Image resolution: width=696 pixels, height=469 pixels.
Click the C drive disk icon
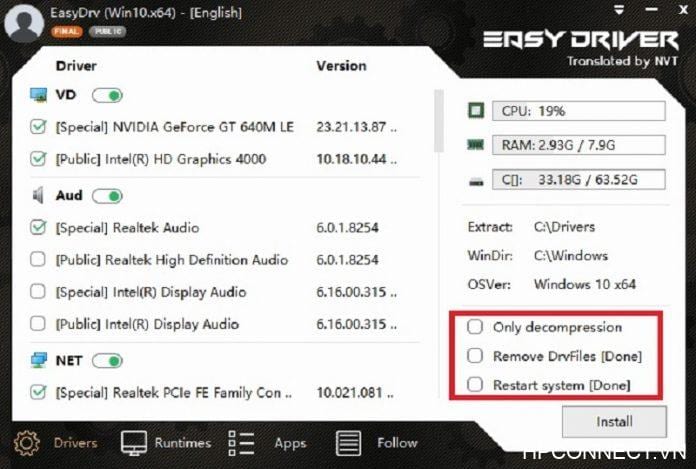click(x=476, y=181)
